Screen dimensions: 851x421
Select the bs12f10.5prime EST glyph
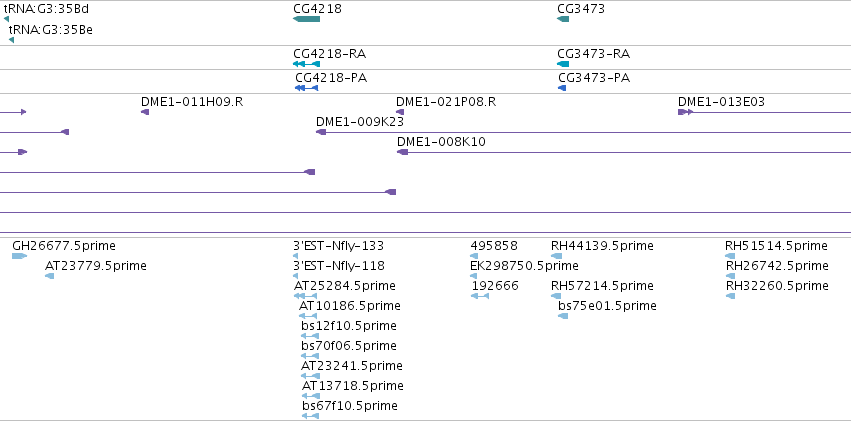pos(310,336)
